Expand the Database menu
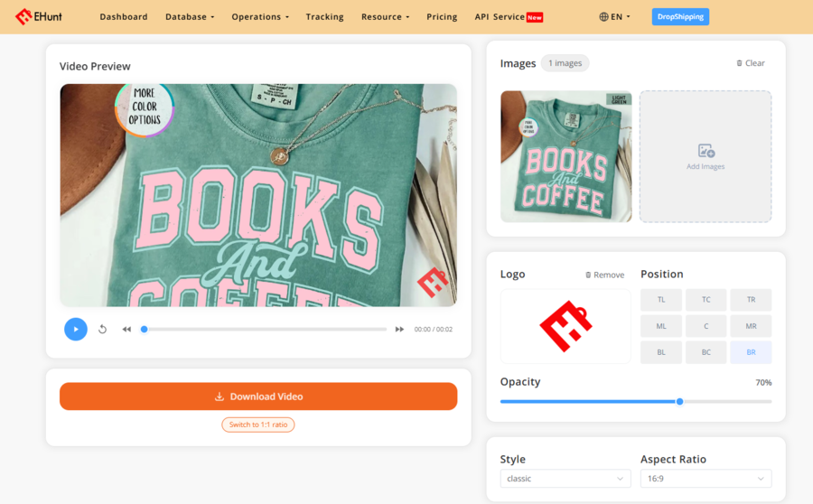Viewport: 813px width, 504px height. (x=190, y=16)
